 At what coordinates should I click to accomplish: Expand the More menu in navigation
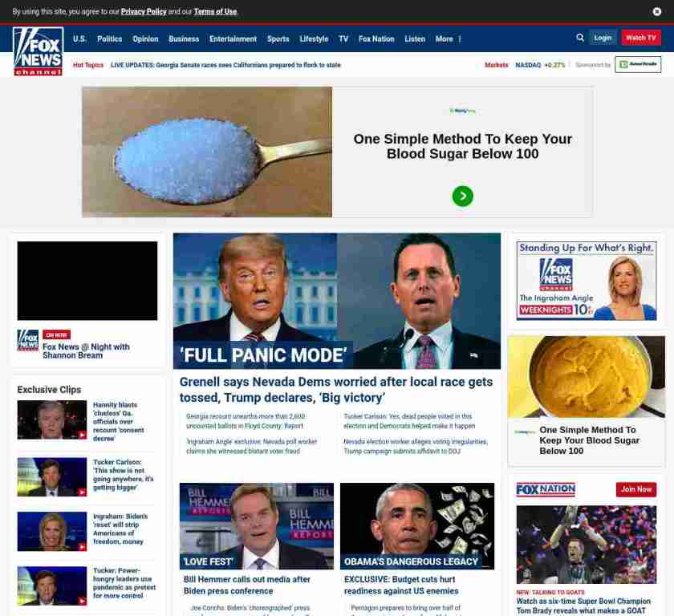click(x=448, y=39)
